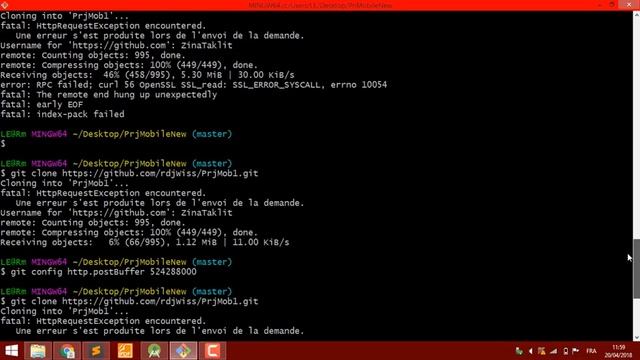Open the Windows Start menu

11,351
